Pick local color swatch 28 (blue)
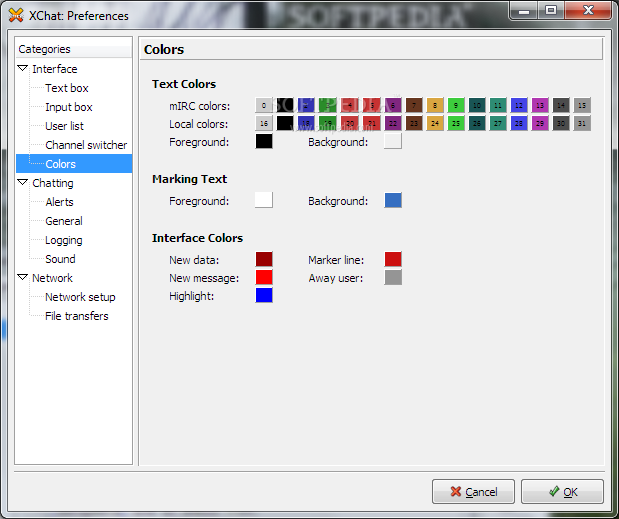Viewport: 619px width, 519px height. click(519, 123)
